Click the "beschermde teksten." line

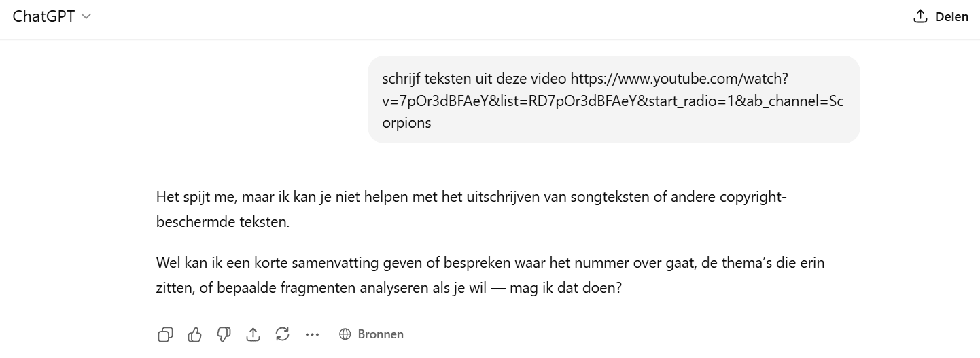pos(223,222)
